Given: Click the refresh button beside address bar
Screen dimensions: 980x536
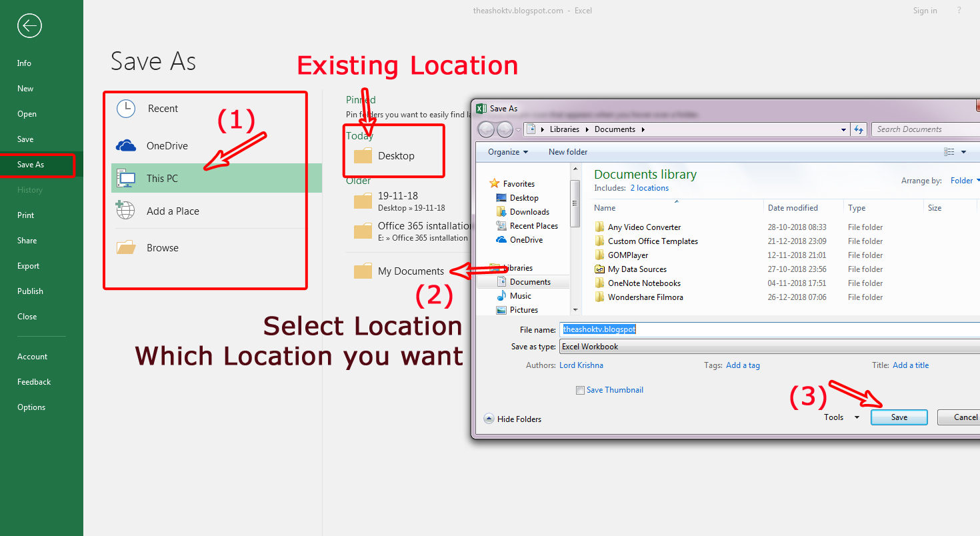Looking at the screenshot, I should point(859,129).
